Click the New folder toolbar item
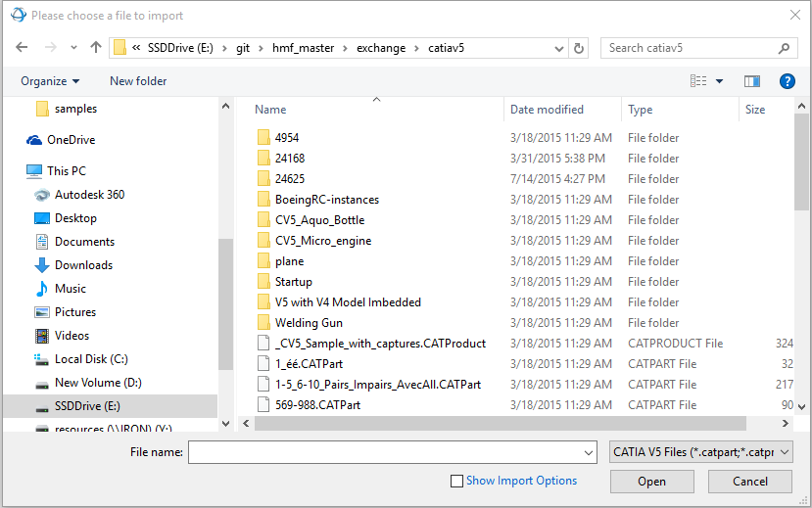This screenshot has width=812, height=508. point(138,81)
